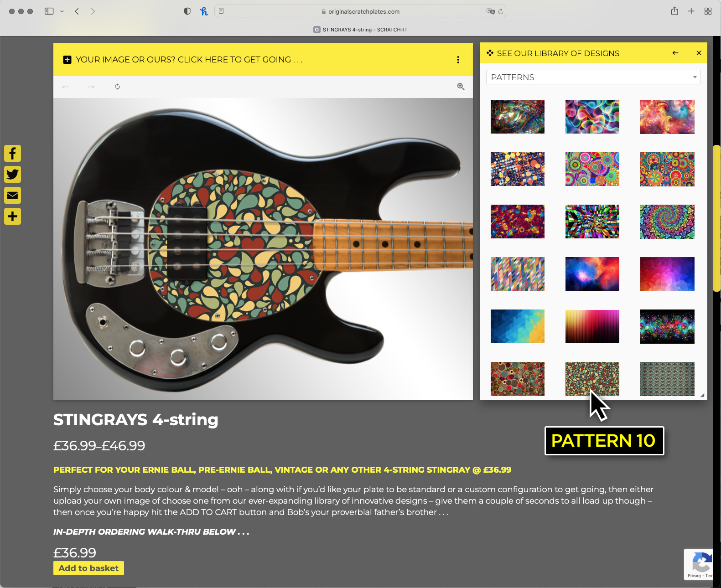Select the rainbow spiral triangle pattern thumbnail
721x588 pixels.
[x=667, y=222]
